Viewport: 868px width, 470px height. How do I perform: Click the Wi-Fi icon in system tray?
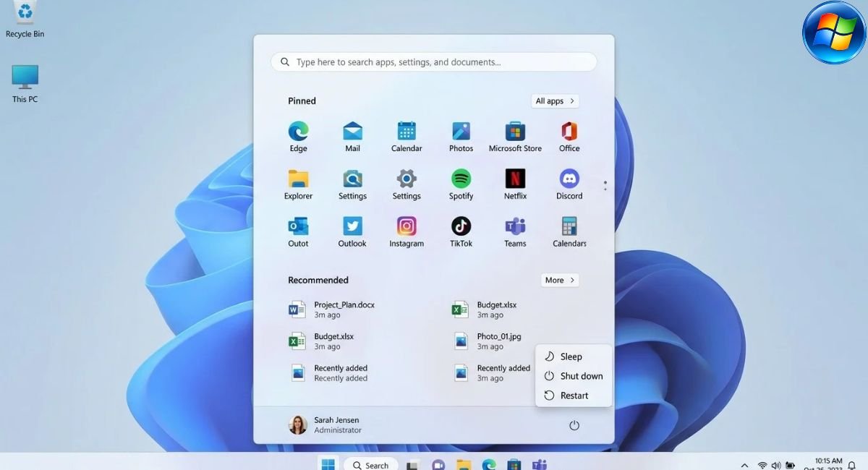coord(762,465)
